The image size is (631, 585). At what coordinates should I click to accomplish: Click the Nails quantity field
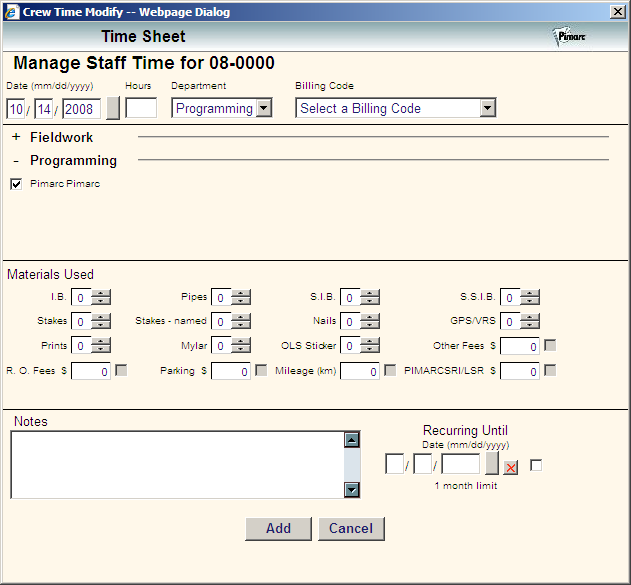point(350,321)
